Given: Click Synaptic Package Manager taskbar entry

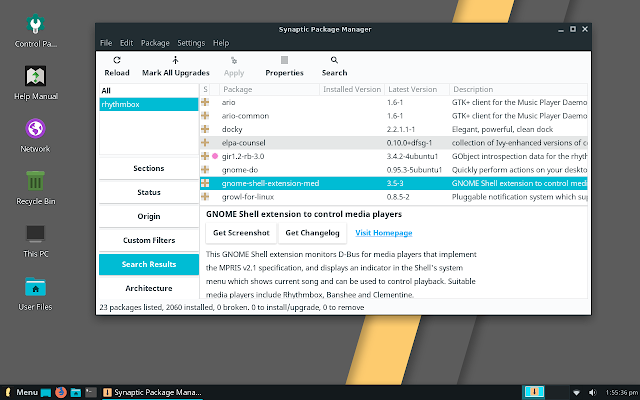Looking at the screenshot, I should [x=151, y=393].
